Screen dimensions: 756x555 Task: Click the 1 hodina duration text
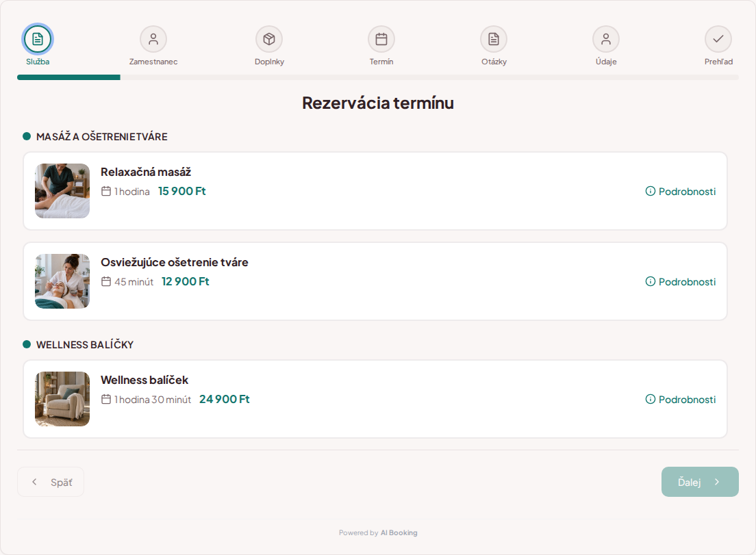(x=132, y=192)
